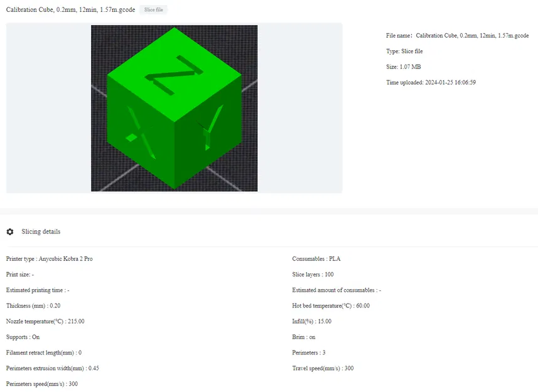Select 'Slice layers : 100' row
Screen dimensions: 538x392
[x=313, y=275]
